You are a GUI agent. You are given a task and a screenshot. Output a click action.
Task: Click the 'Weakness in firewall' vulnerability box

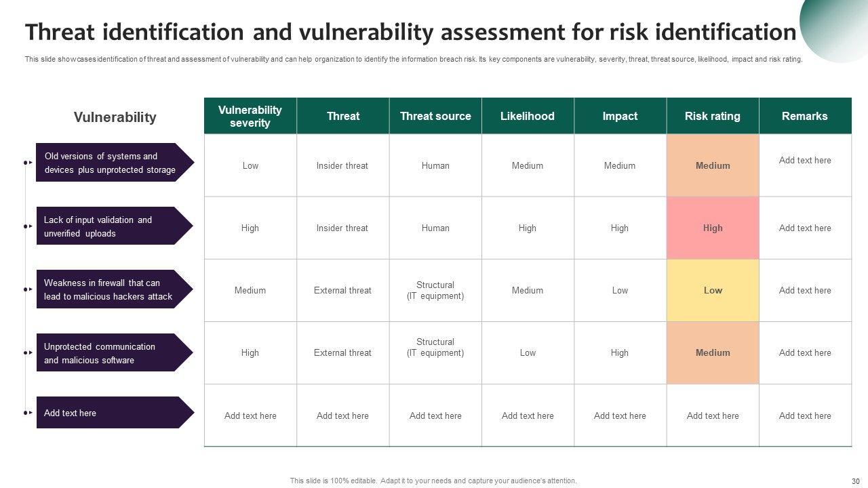108,289
